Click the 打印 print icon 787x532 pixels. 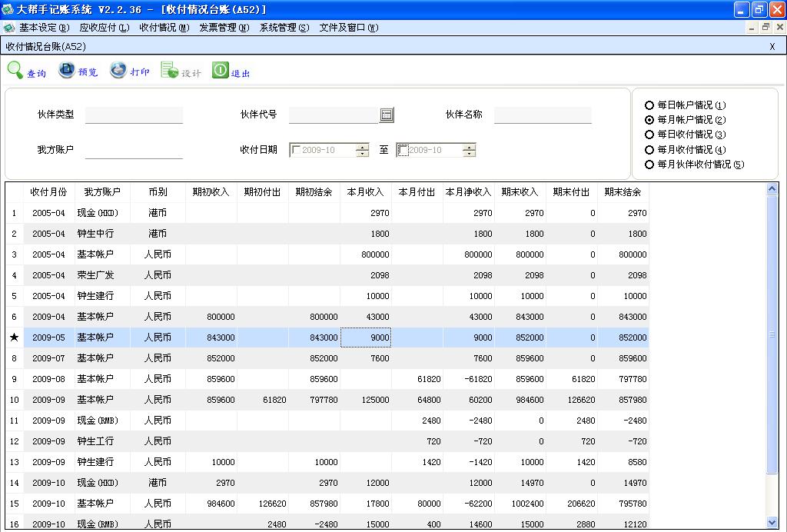click(117, 70)
